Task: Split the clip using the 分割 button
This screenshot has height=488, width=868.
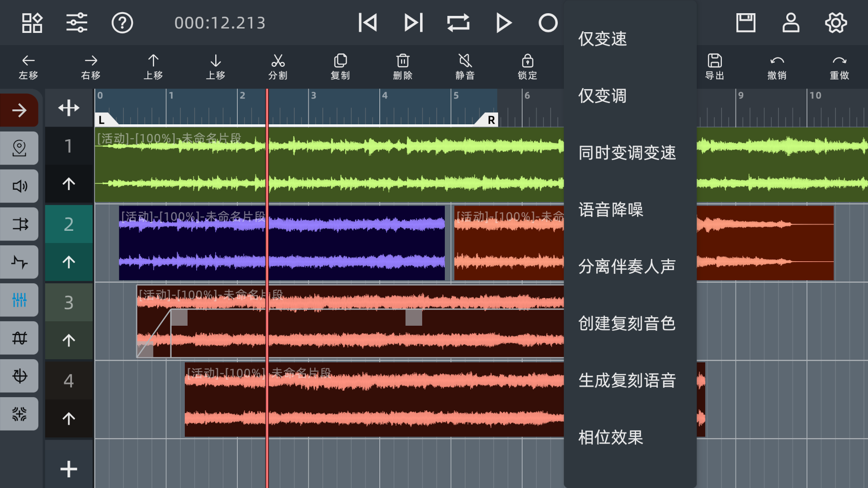Action: (278, 67)
